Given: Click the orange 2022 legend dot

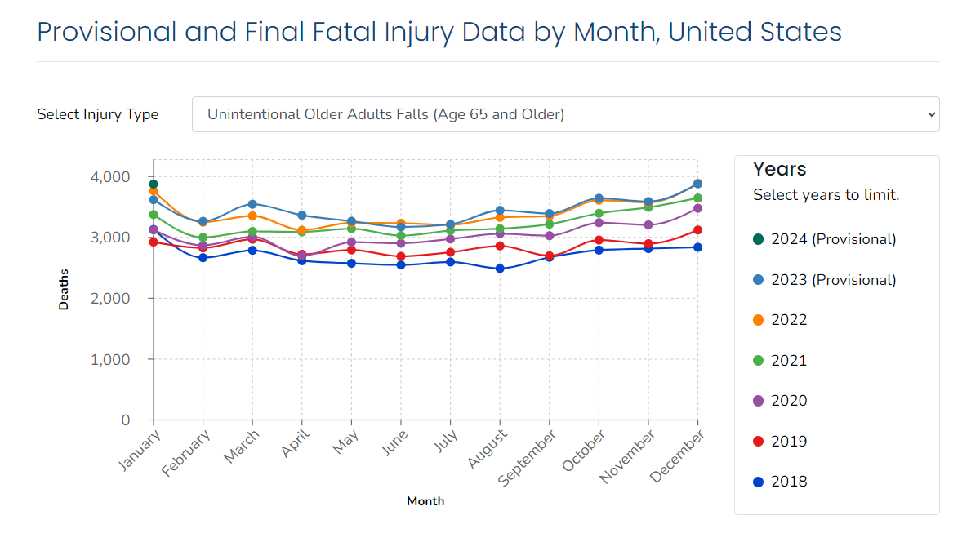Looking at the screenshot, I should coord(759,319).
